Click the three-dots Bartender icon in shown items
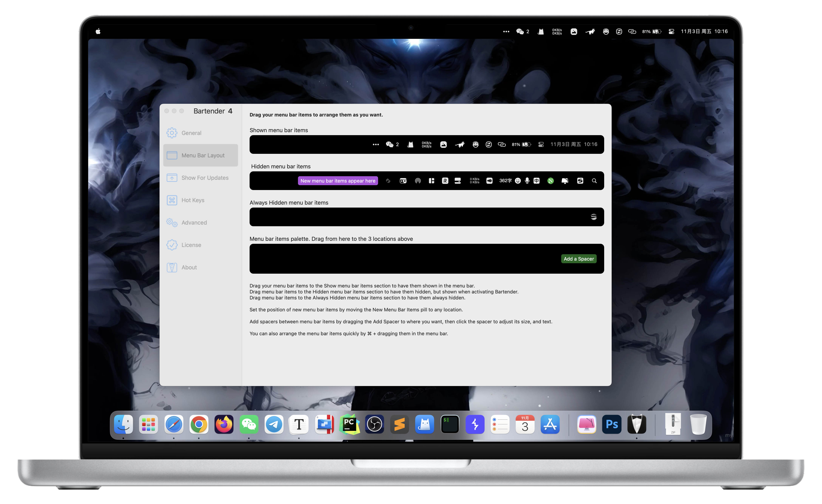This screenshot has width=822, height=504. [376, 145]
